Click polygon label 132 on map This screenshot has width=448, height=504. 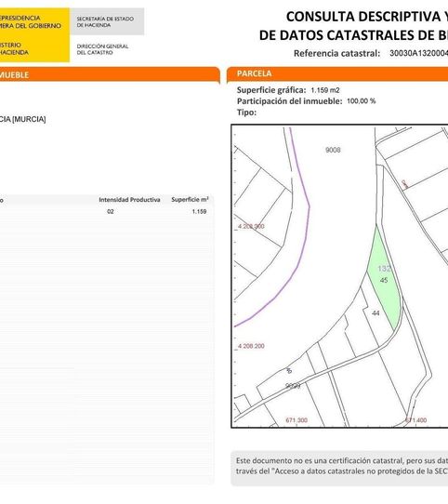[x=384, y=269]
